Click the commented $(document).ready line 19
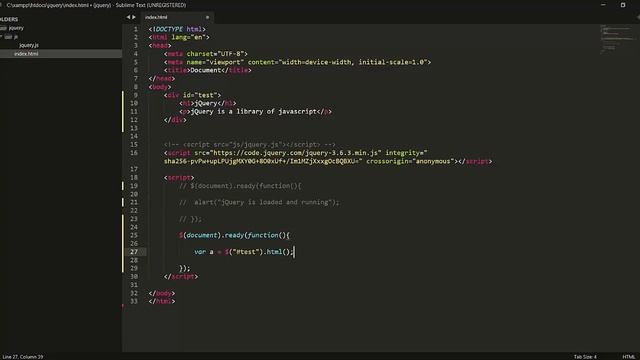The image size is (640, 360). point(240,186)
